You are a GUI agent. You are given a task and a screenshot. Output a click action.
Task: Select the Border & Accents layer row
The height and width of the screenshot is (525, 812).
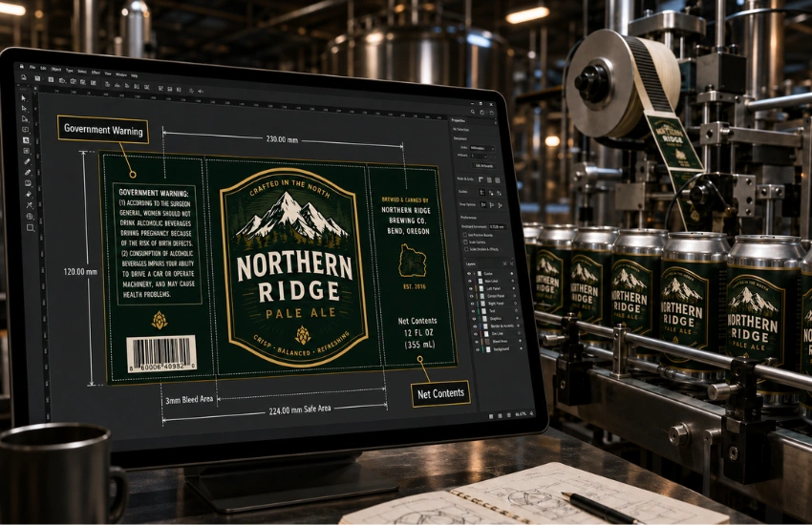(x=495, y=326)
